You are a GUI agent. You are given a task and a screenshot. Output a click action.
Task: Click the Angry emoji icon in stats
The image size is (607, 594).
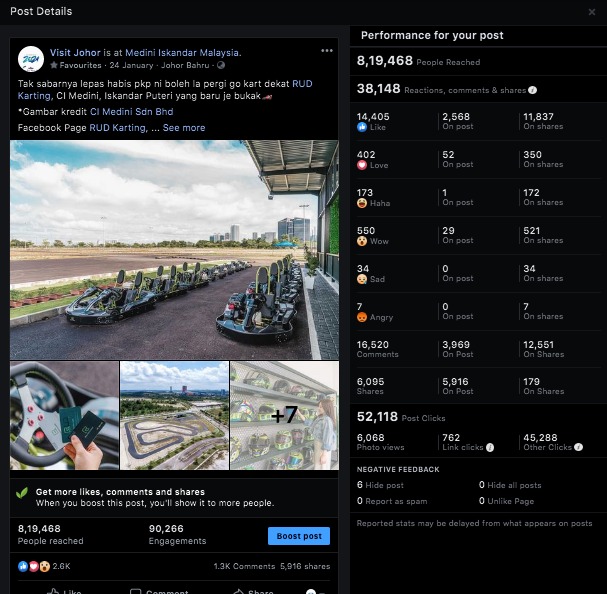362,317
